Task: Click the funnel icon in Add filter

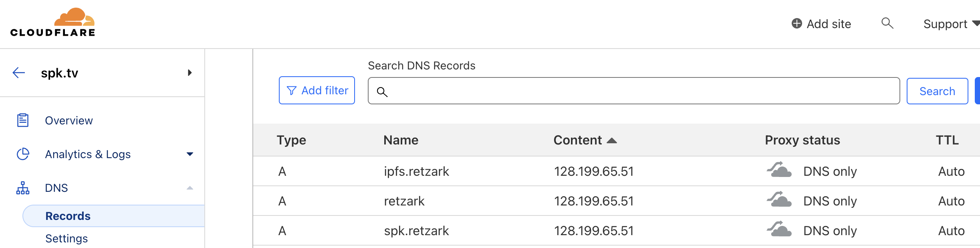Action: coord(292,91)
